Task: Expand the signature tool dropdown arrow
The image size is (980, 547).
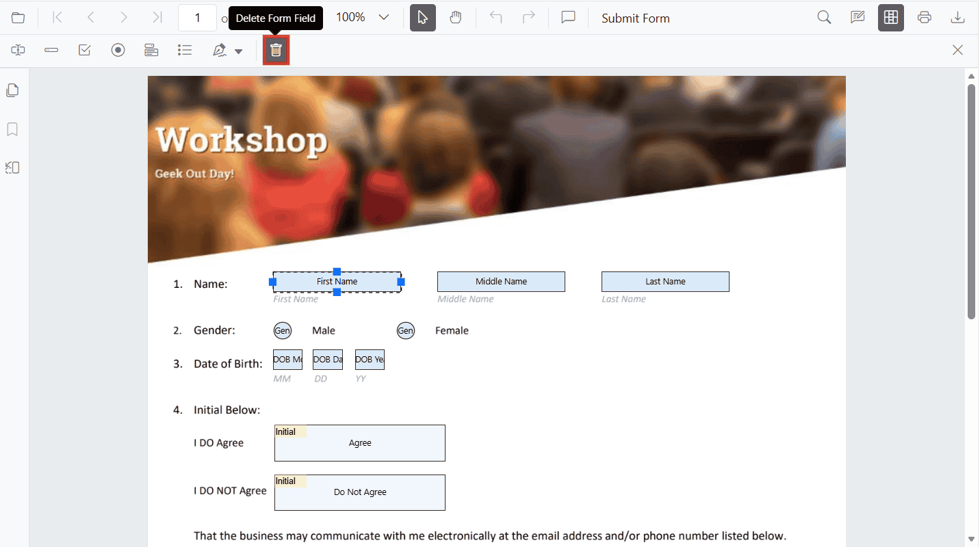Action: (238, 50)
